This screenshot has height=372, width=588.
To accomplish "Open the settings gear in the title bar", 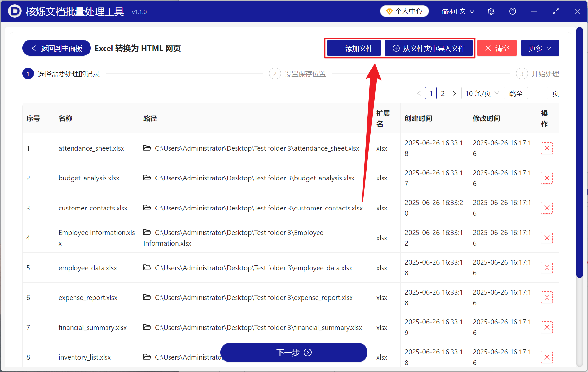I will point(491,11).
